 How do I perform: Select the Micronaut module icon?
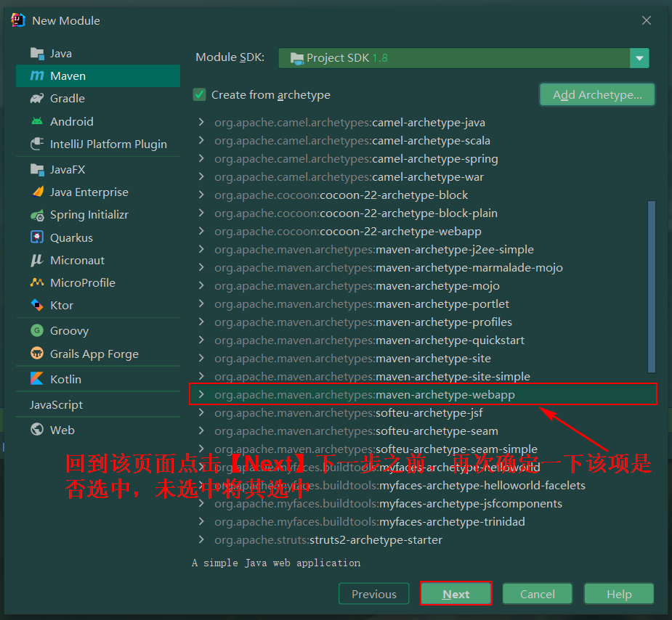click(37, 260)
